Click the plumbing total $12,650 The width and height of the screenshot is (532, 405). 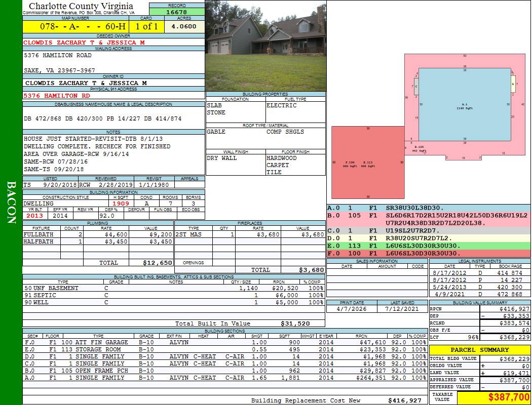point(158,263)
